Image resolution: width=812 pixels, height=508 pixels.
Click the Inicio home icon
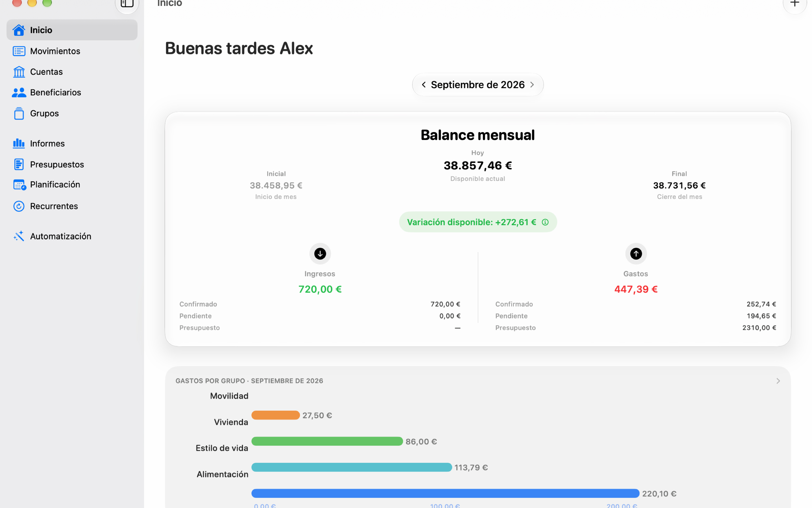coord(19,30)
